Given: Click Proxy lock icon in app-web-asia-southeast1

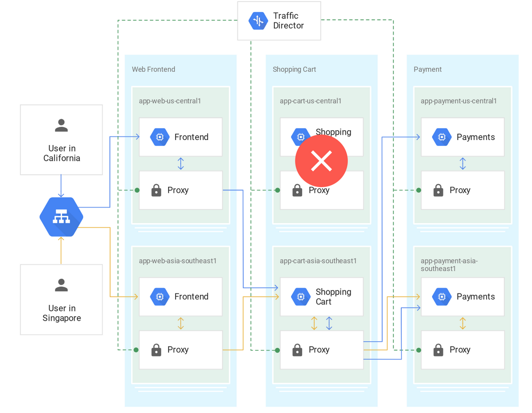Looking at the screenshot, I should click(x=156, y=350).
